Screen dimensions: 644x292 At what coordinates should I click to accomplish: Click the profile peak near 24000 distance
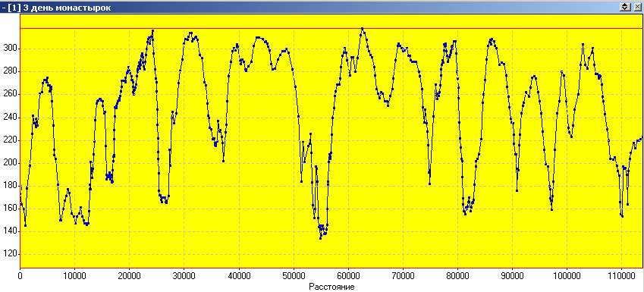[152, 30]
